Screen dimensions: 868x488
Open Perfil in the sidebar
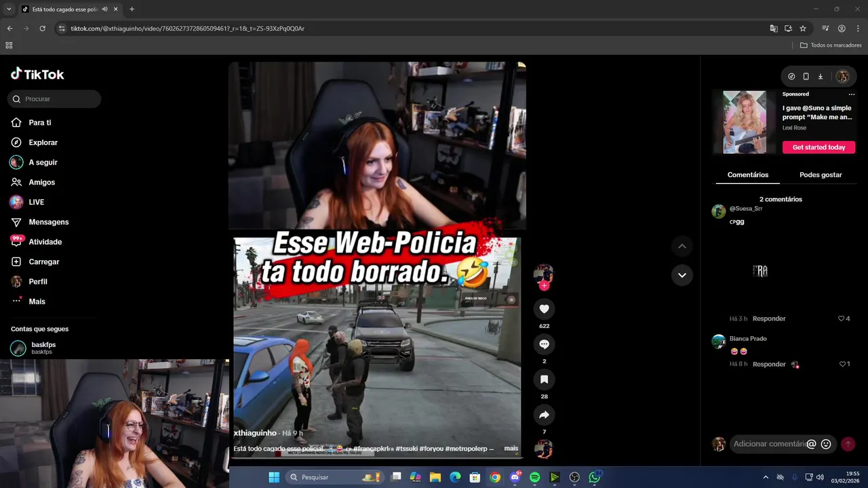click(37, 281)
